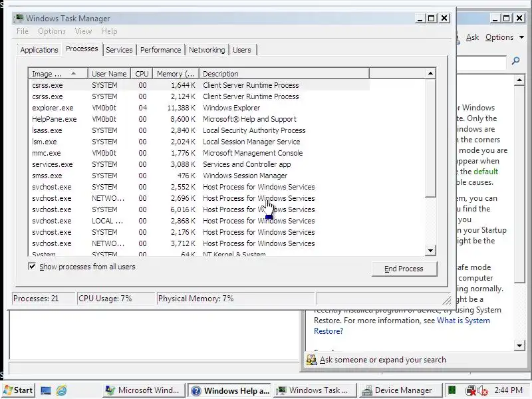Select mmc.exe process row
The height and width of the screenshot is (399, 532).
point(199,153)
